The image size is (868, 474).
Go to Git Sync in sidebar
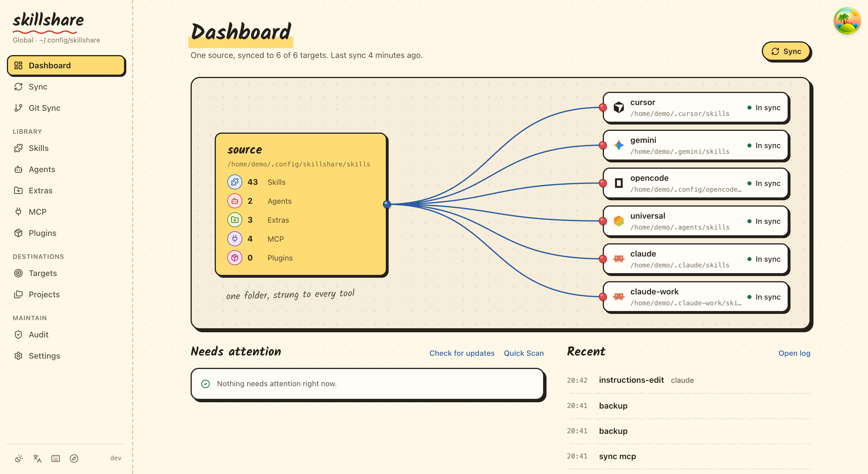66,108
